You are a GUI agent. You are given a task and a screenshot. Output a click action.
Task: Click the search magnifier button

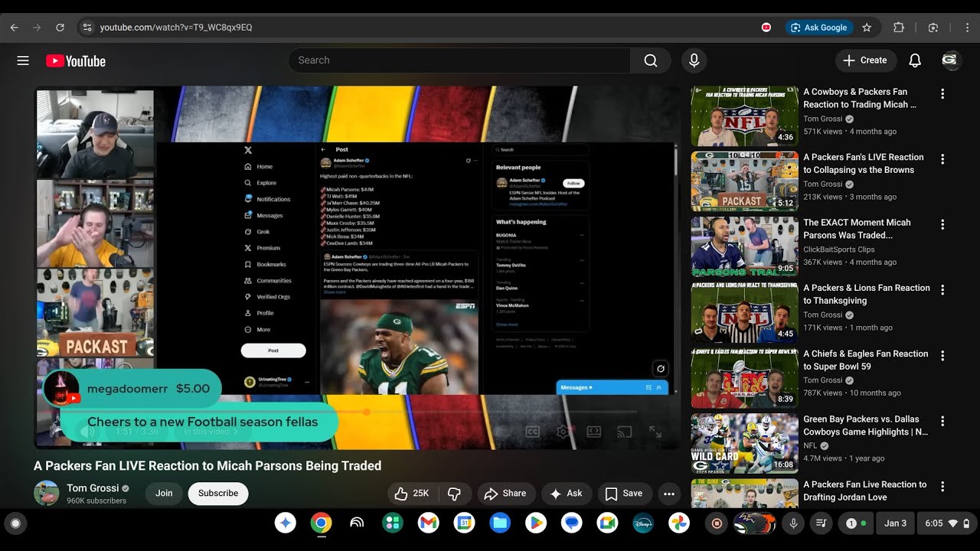pos(651,60)
